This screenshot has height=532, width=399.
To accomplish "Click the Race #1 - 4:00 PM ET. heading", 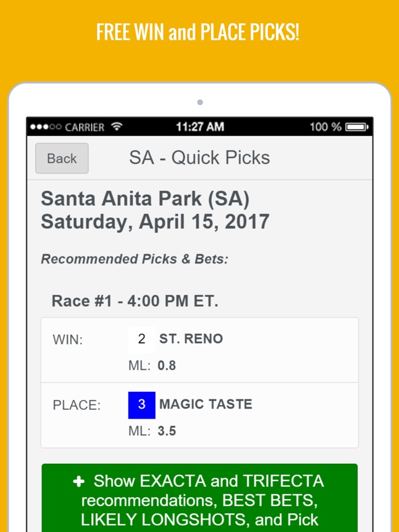I will (135, 301).
